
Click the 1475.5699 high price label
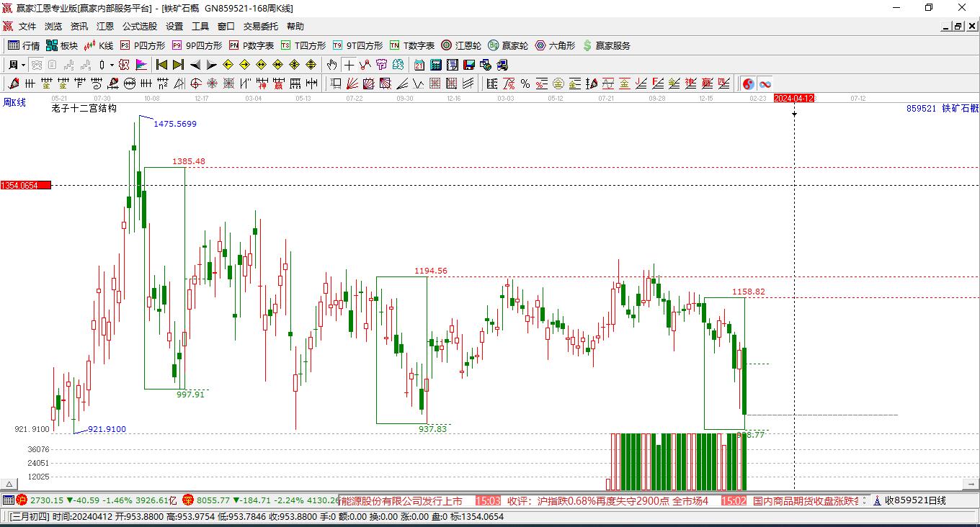175,124
